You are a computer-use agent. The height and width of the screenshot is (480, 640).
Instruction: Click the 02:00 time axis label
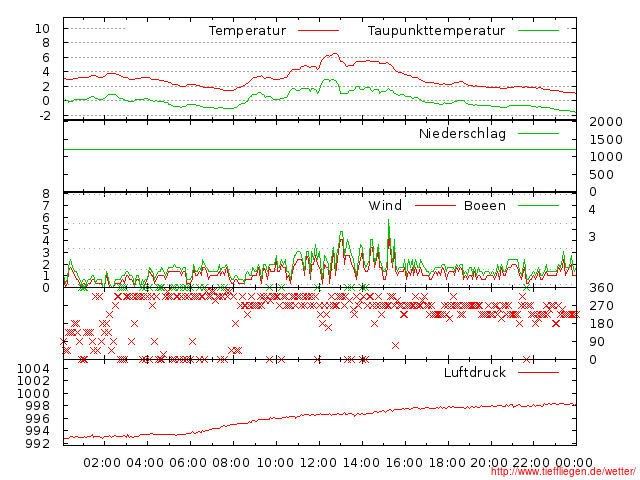[x=102, y=463]
